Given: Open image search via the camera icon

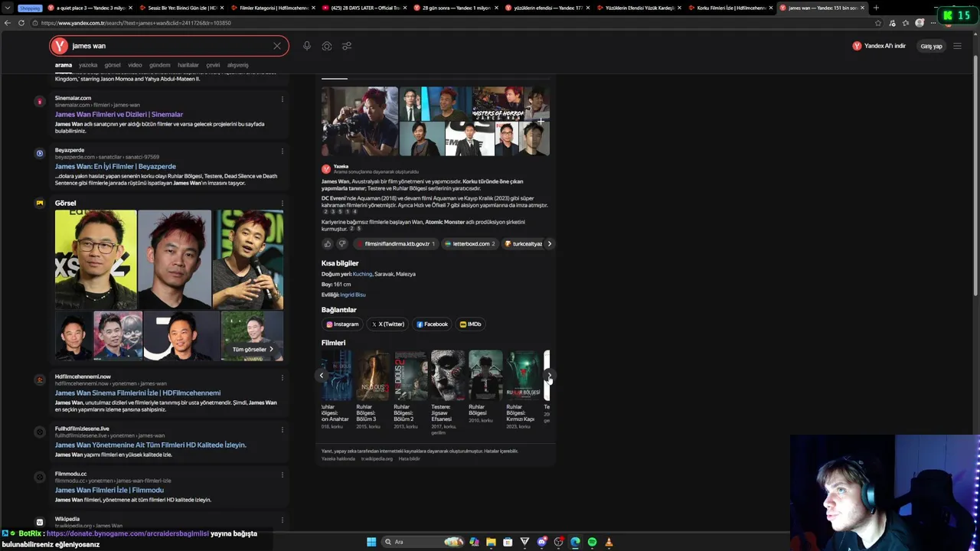Looking at the screenshot, I should [327, 46].
